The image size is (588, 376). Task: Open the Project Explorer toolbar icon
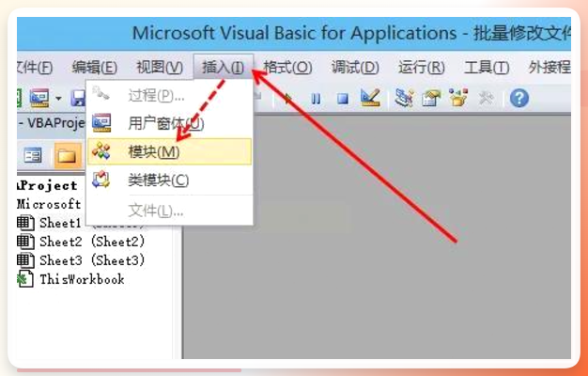point(404,98)
